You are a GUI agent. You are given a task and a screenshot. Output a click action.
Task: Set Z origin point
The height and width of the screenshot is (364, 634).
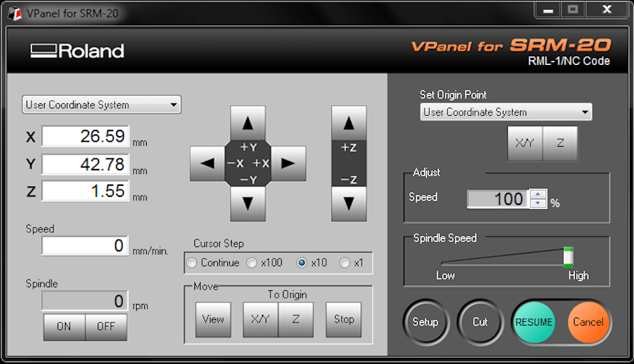560,144
